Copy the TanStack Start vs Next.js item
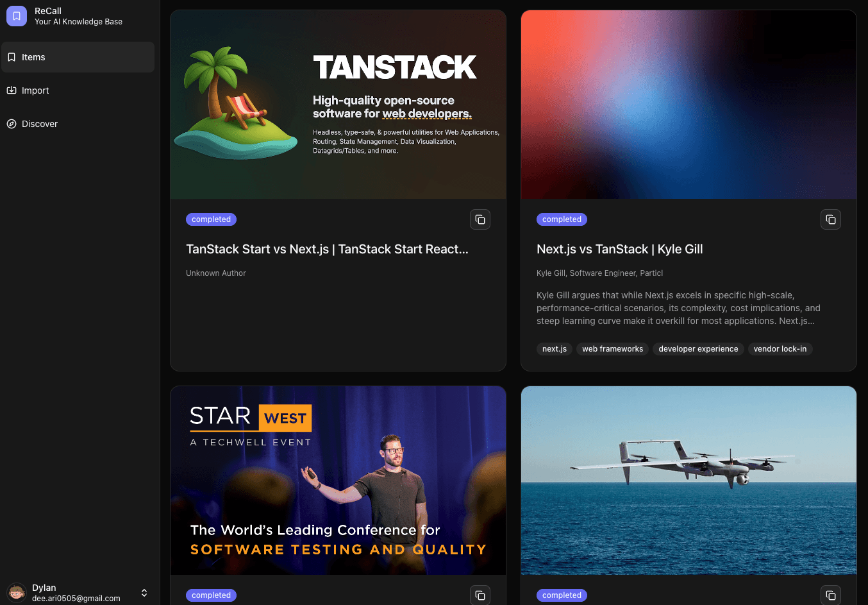 tap(480, 219)
